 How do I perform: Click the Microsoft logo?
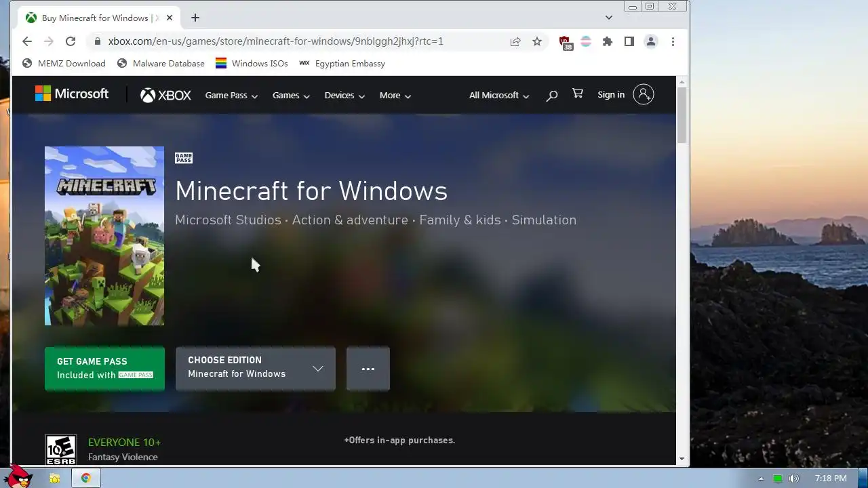[72, 94]
